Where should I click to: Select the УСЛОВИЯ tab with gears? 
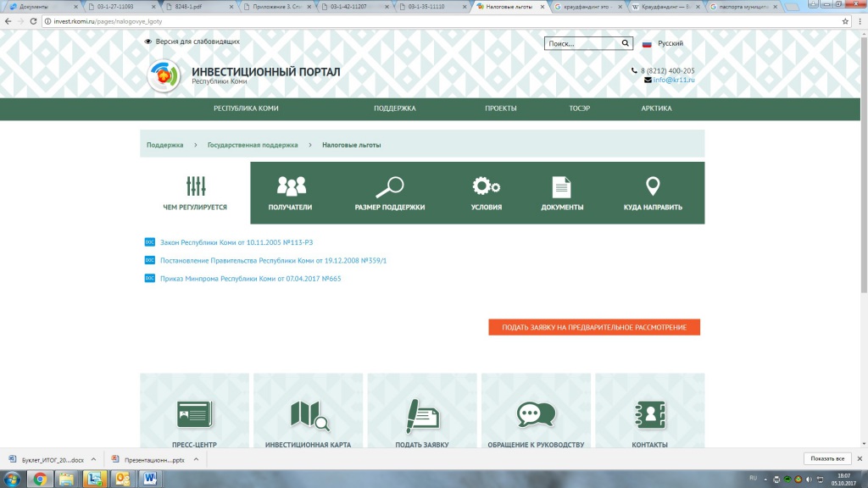486,193
